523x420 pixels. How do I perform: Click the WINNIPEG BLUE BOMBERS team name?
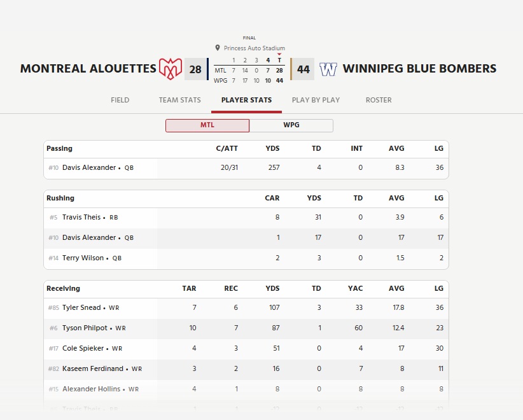coord(419,69)
